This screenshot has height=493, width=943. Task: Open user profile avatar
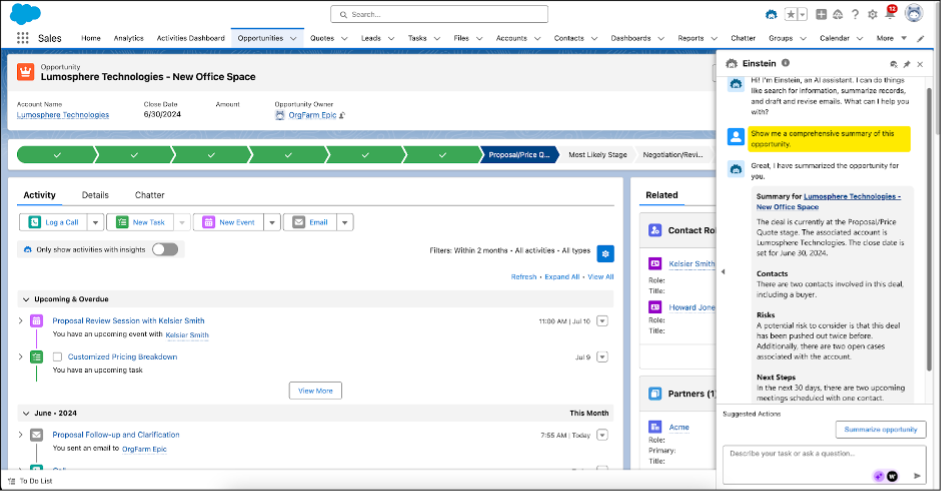914,13
